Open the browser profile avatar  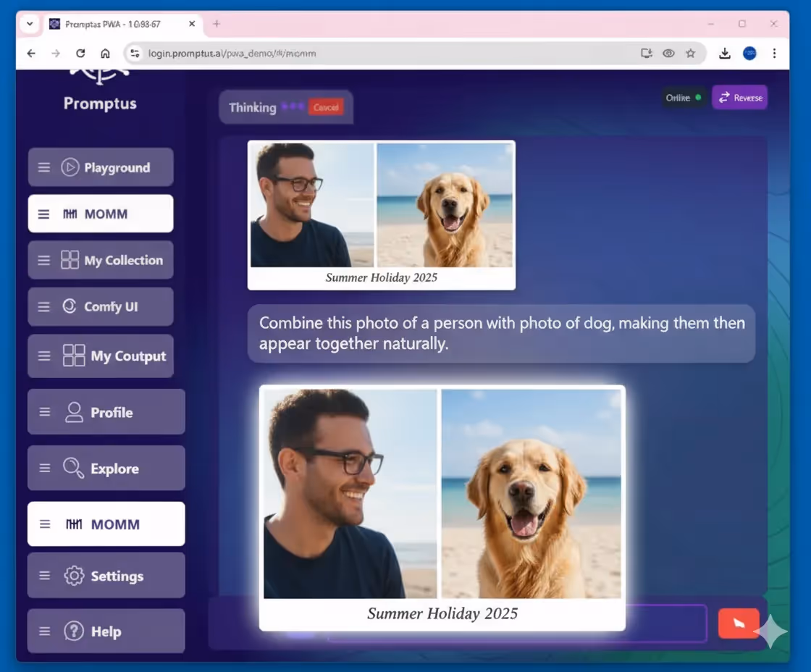tap(749, 54)
